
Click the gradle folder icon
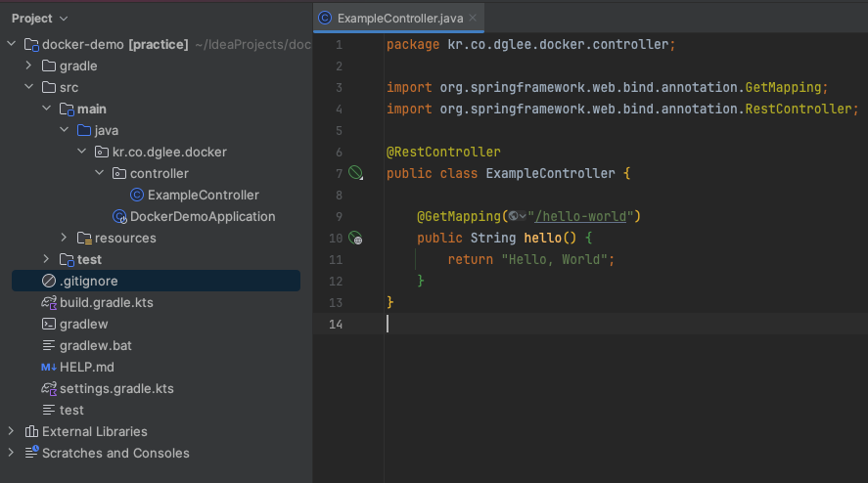[49, 66]
